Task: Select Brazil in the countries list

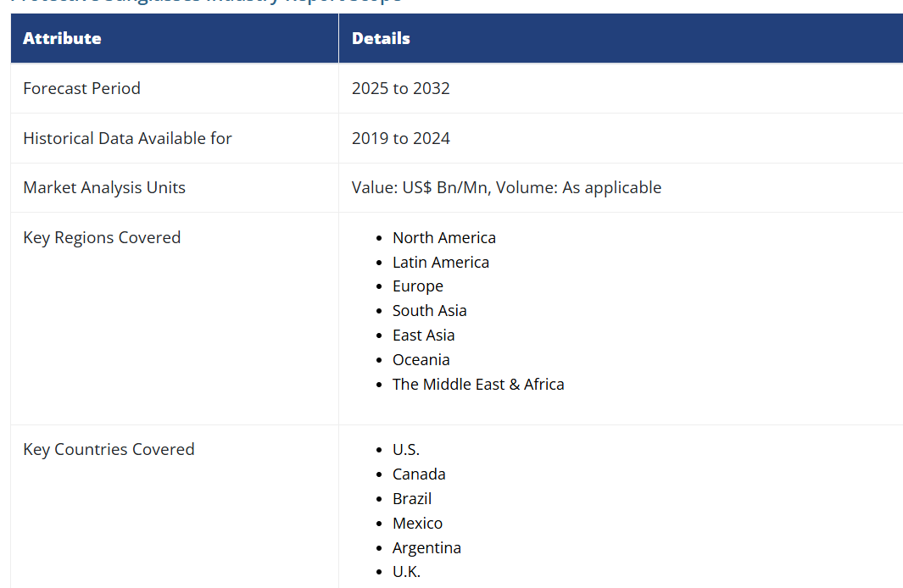Action: click(x=411, y=499)
